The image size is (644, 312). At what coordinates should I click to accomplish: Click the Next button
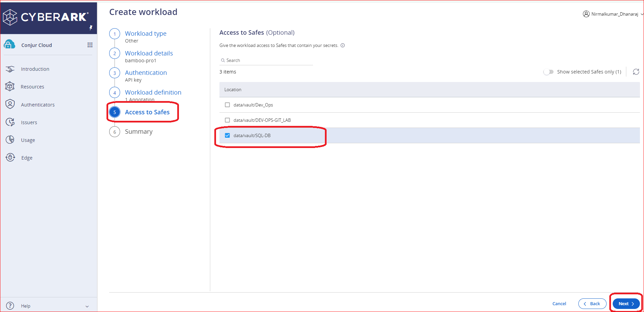626,303
